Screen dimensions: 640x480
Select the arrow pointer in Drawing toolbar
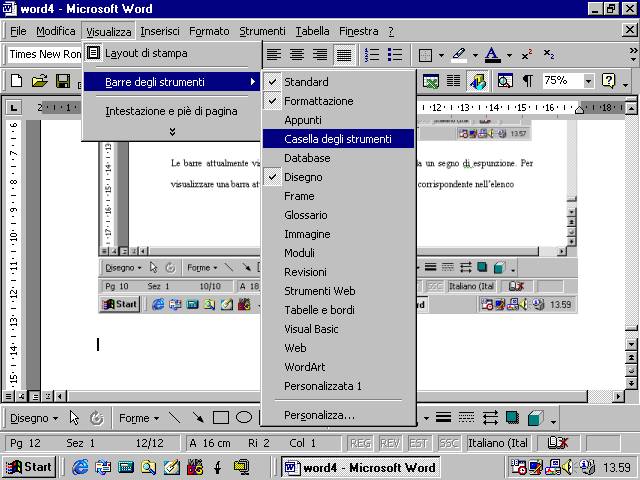(74, 418)
